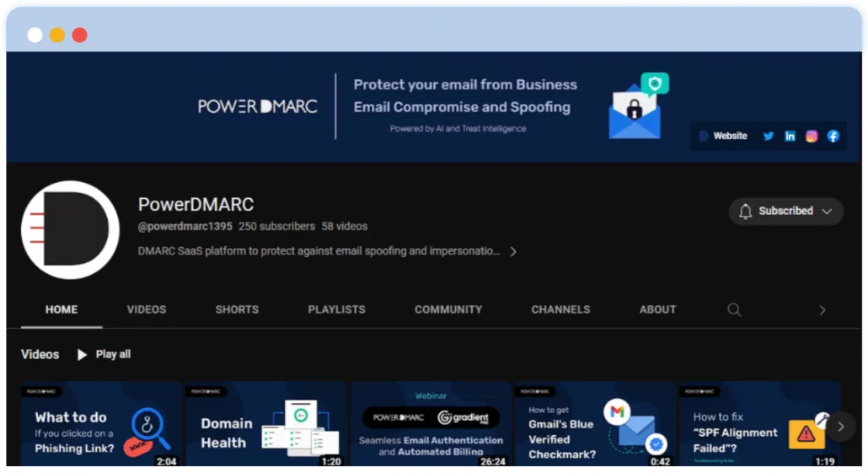The height and width of the screenshot is (473, 868).
Task: Expand the Subscribed dropdown chevron
Action: point(827,212)
